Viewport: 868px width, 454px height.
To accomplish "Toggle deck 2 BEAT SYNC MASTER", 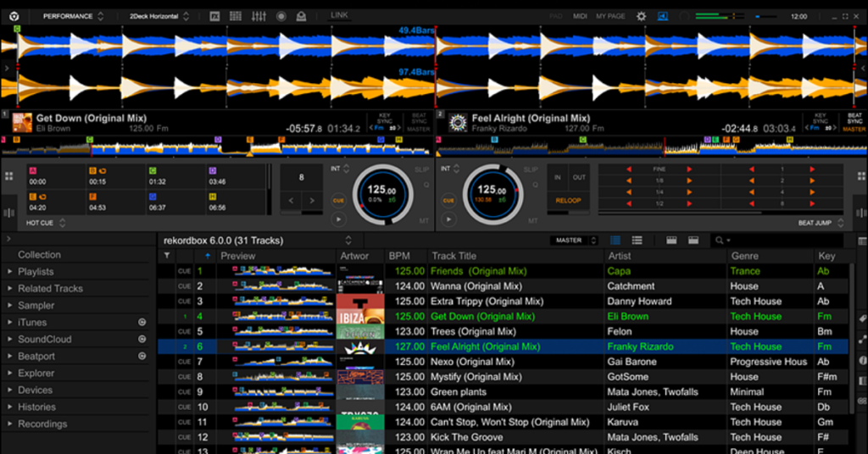I will (x=854, y=123).
